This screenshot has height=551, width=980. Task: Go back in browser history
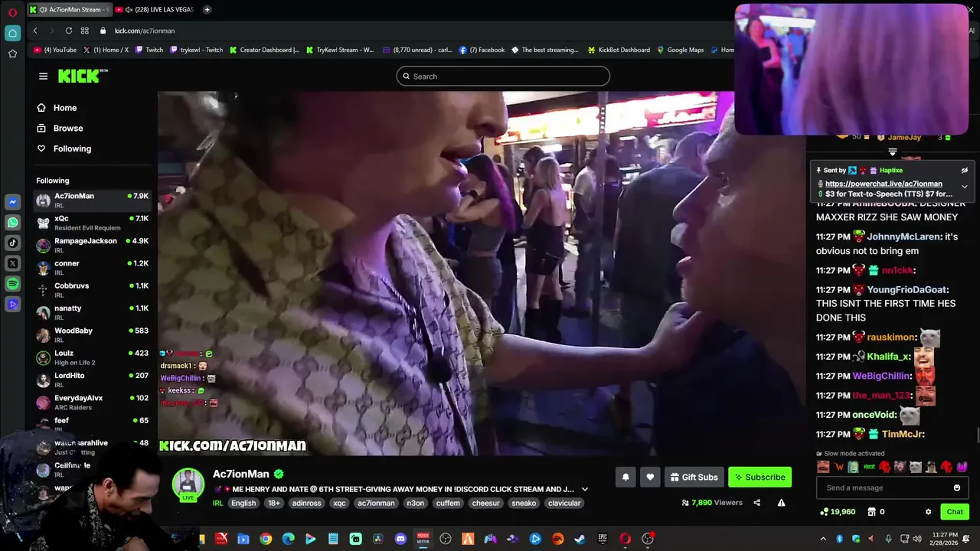click(35, 31)
